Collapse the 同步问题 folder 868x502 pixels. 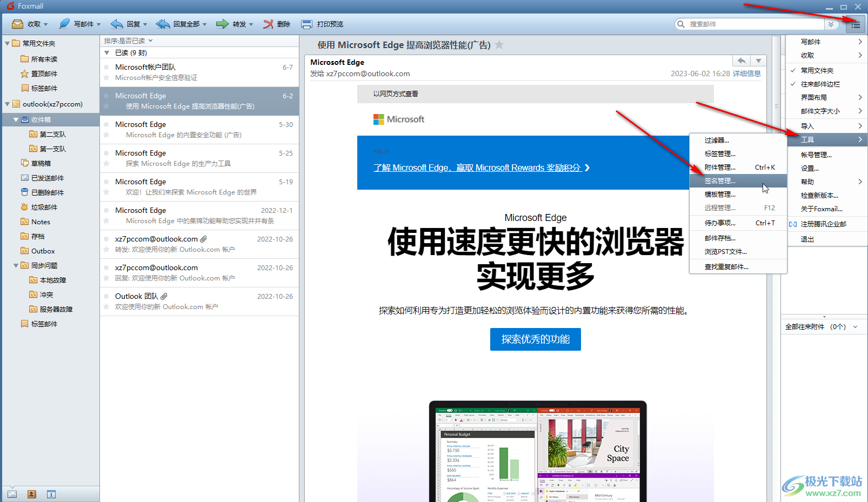16,265
